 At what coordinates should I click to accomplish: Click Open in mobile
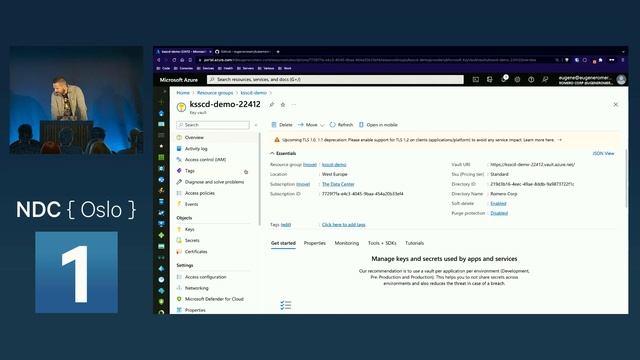[378, 125]
